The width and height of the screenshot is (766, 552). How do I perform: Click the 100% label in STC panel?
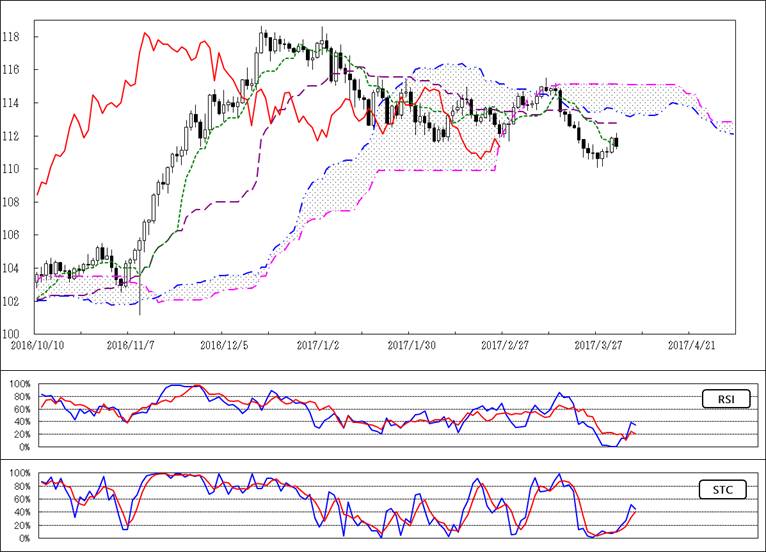pyautogui.click(x=18, y=473)
